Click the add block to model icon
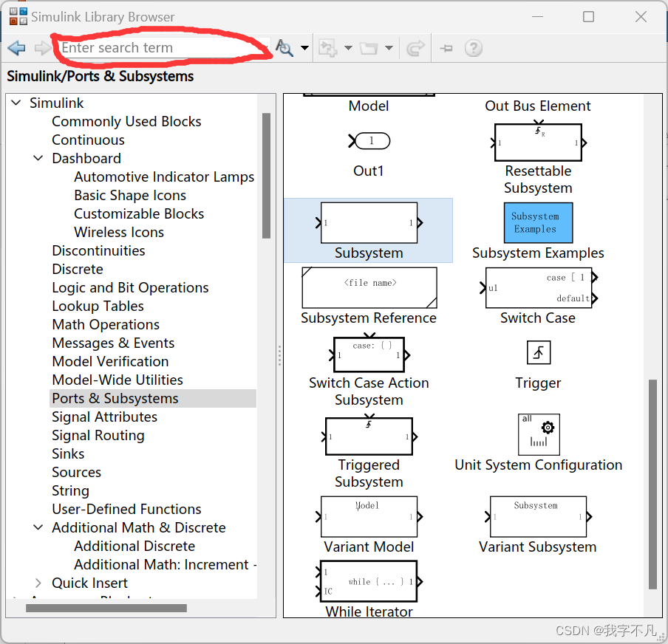The height and width of the screenshot is (644, 668). 328,48
